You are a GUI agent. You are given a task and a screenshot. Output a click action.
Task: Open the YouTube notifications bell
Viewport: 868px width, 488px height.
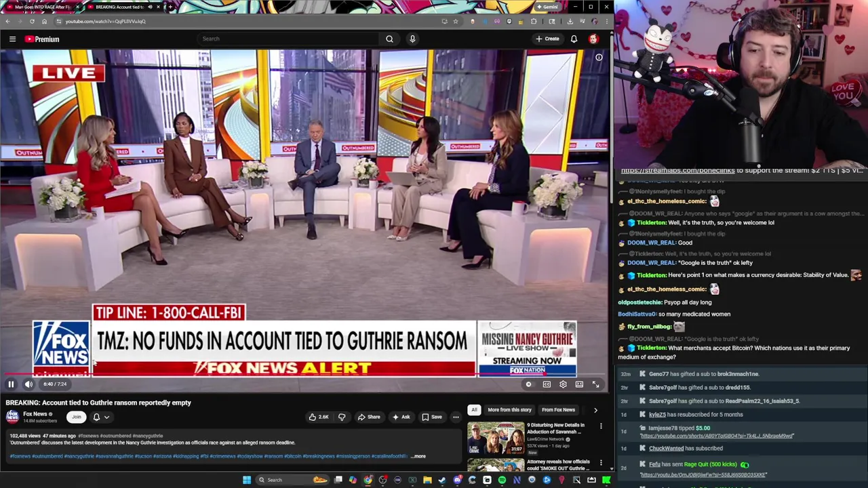click(574, 39)
